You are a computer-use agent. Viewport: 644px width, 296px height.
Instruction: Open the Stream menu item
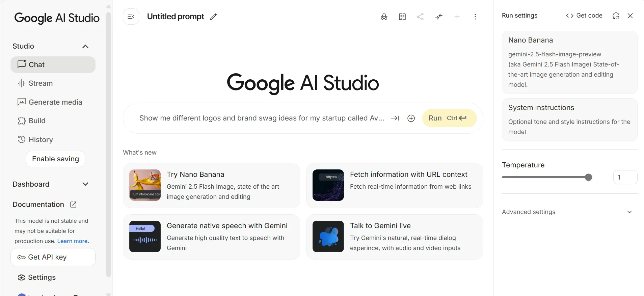(53, 83)
